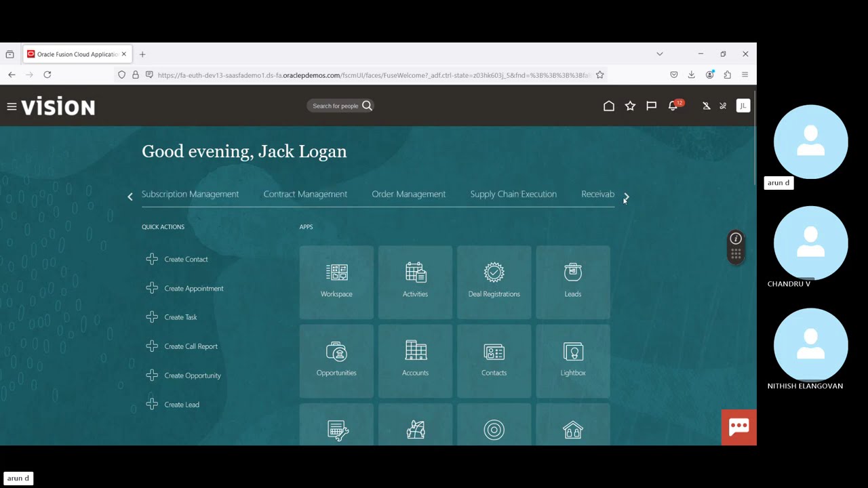Reload the browser page
The height and width of the screenshot is (488, 868).
point(47,75)
